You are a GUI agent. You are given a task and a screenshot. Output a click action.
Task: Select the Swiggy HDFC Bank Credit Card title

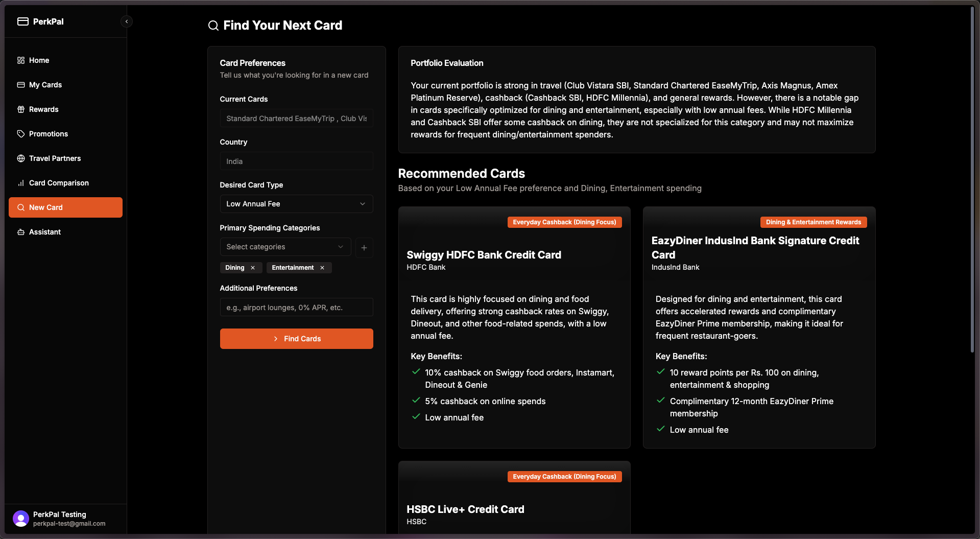[484, 255]
